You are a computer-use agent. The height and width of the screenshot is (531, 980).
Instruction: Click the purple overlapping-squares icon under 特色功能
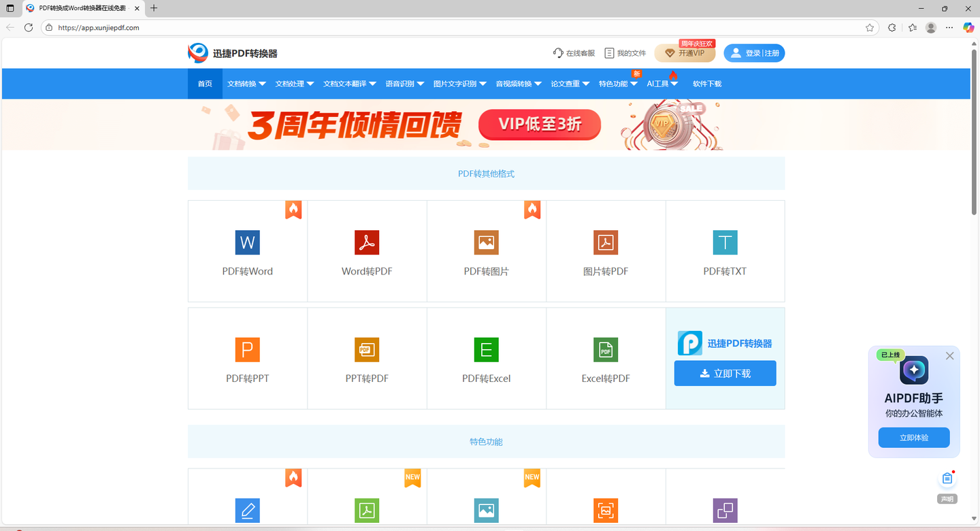click(725, 511)
